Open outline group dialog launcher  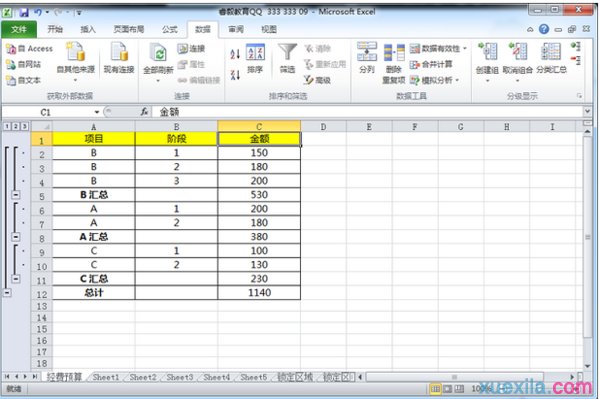(x=579, y=96)
